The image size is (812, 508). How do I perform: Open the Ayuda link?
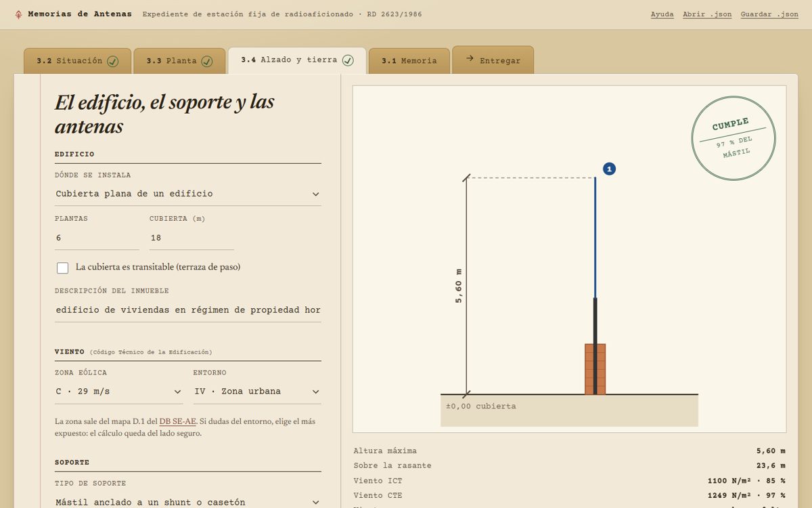[662, 14]
